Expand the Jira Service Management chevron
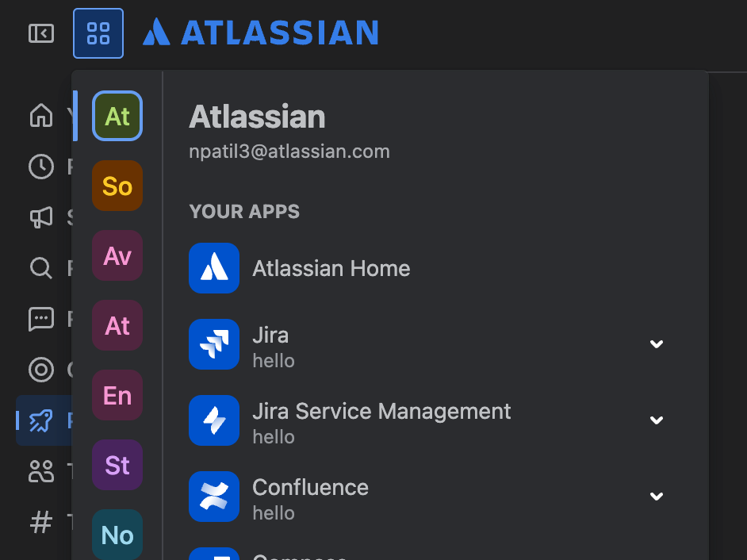Image resolution: width=747 pixels, height=560 pixels. 657,420
